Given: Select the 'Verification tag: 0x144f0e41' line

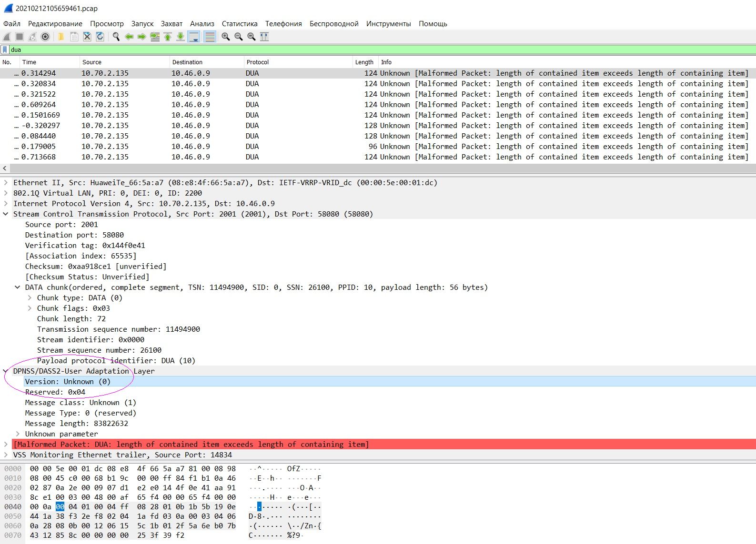Looking at the screenshot, I should 85,245.
